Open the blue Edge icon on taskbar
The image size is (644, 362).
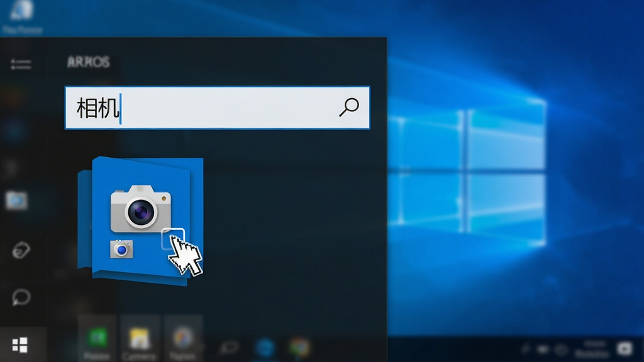pyautogui.click(x=265, y=348)
